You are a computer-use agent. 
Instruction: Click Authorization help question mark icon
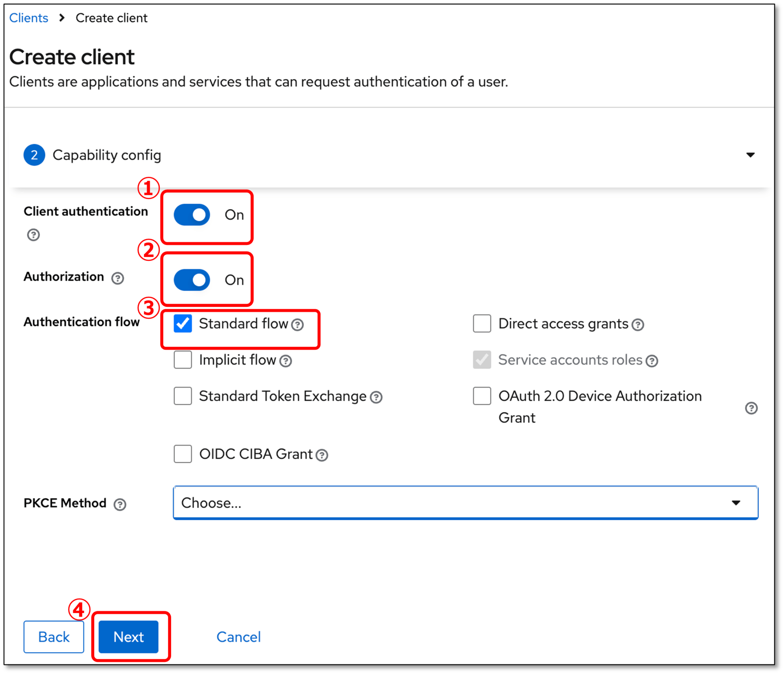pyautogui.click(x=118, y=278)
